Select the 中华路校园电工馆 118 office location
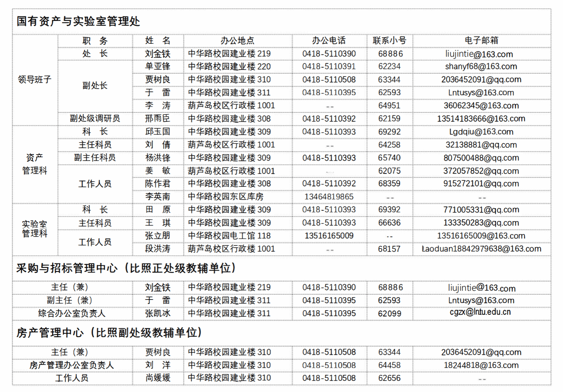The width and height of the screenshot is (563, 392). pyautogui.click(x=229, y=236)
